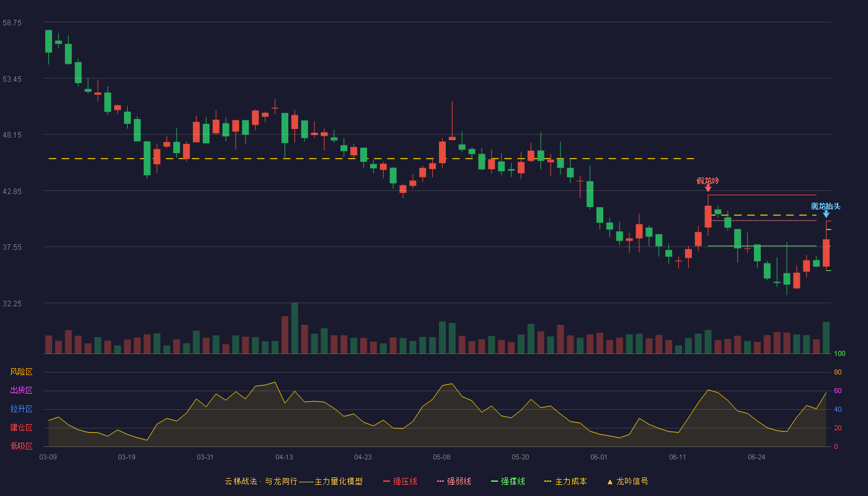Click the 05-08 date label
Screen dimensions: 868x496
(x=441, y=457)
